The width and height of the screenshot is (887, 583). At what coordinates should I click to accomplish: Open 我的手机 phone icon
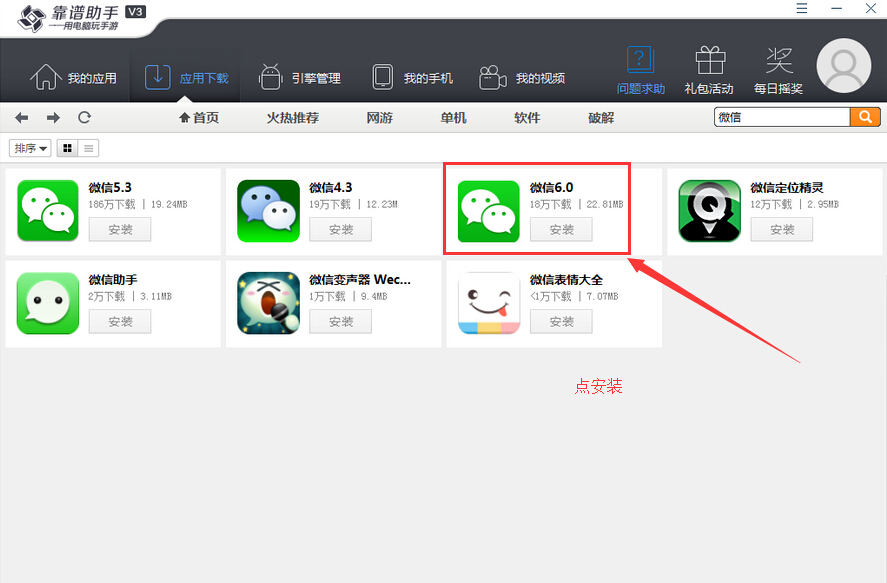382,77
